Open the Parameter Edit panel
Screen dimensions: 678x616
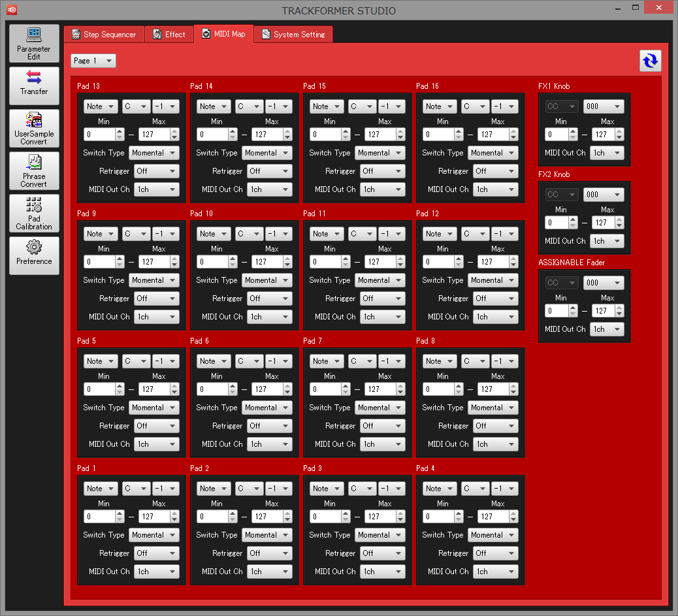click(34, 44)
